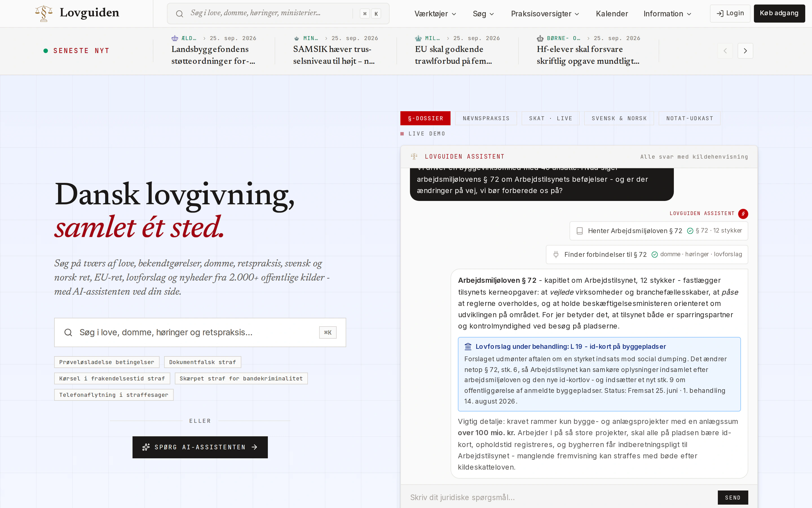Expand the Praksisoversigter menu

click(545, 14)
